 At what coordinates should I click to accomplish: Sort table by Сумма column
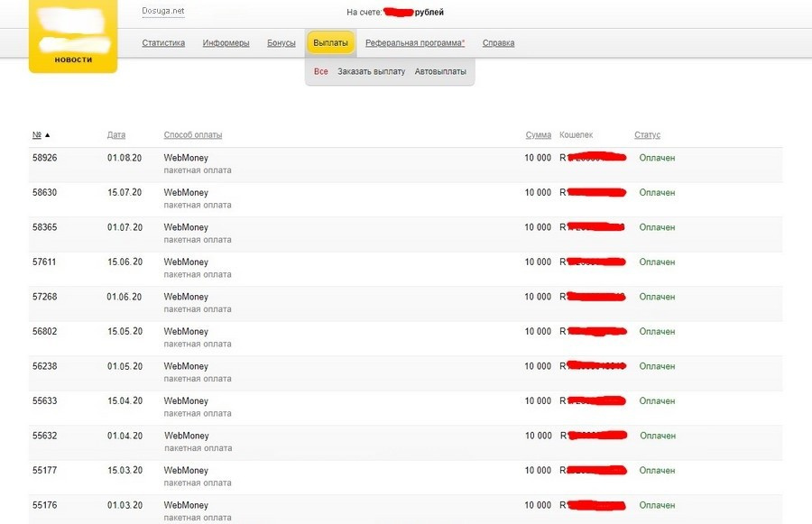tap(538, 134)
